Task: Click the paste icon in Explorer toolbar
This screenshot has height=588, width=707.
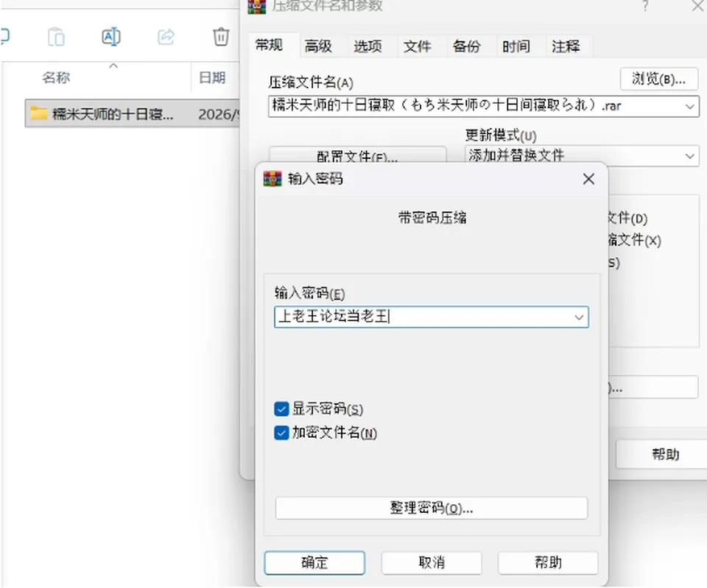Action: [57, 37]
